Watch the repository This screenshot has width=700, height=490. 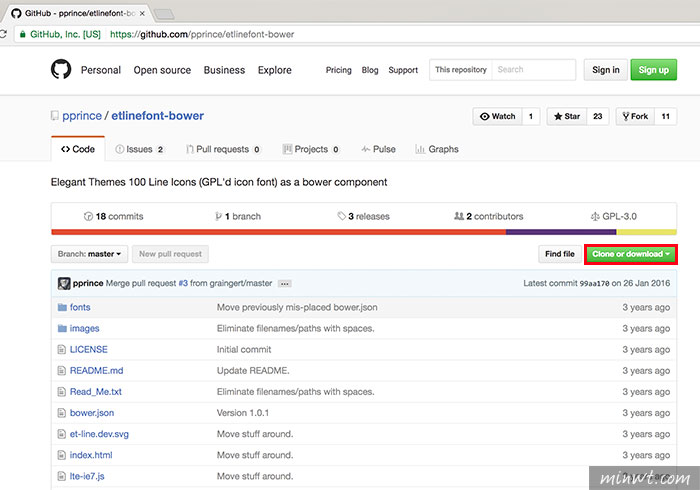coord(498,116)
